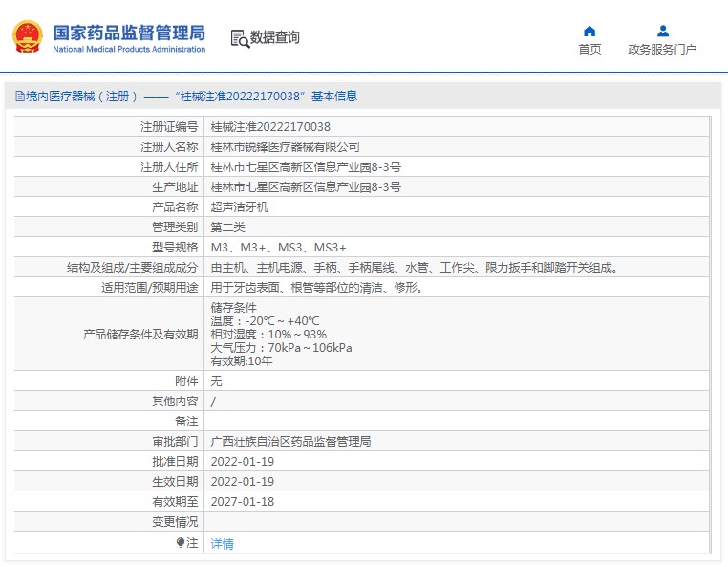Click the home house icon
728x567 pixels.
pyautogui.click(x=589, y=32)
